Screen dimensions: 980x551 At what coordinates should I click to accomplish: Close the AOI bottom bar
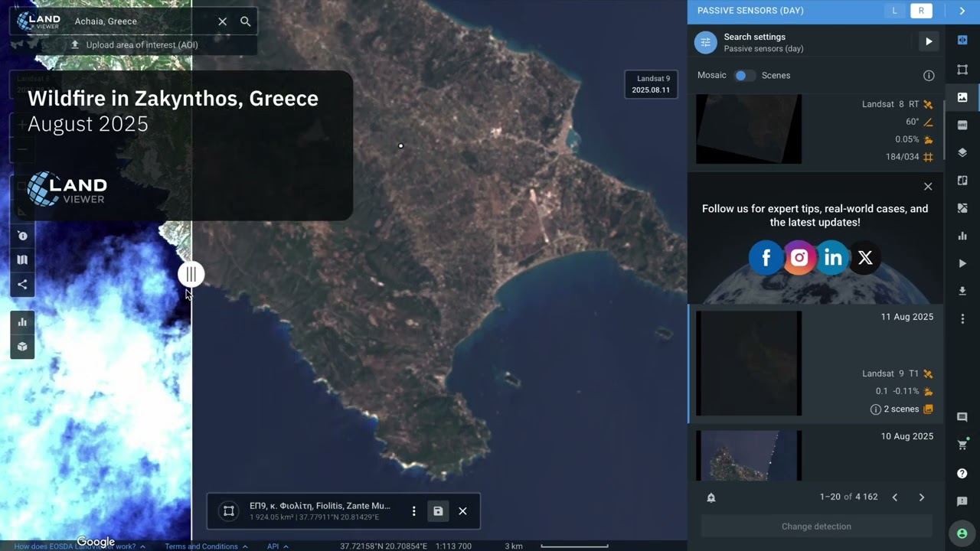pyautogui.click(x=462, y=511)
